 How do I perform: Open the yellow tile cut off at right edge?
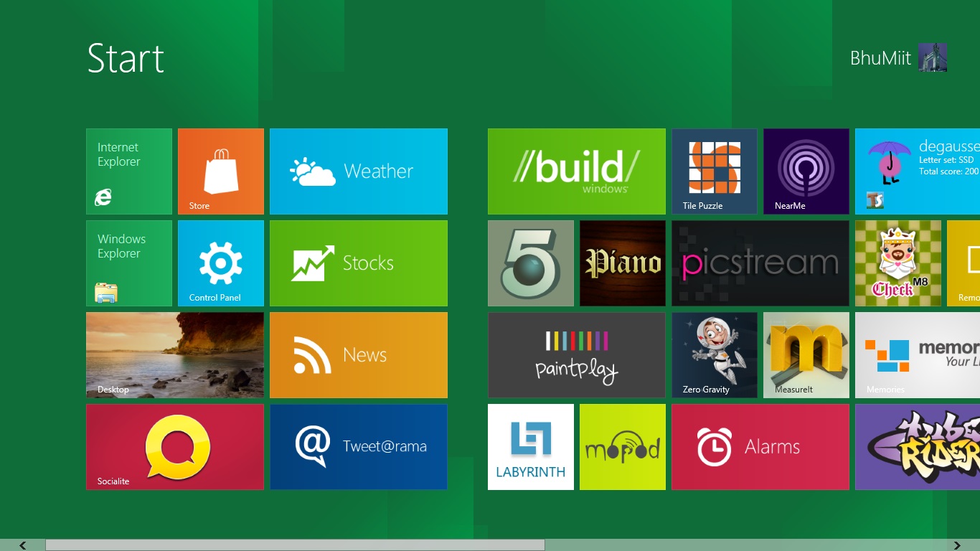point(963,263)
